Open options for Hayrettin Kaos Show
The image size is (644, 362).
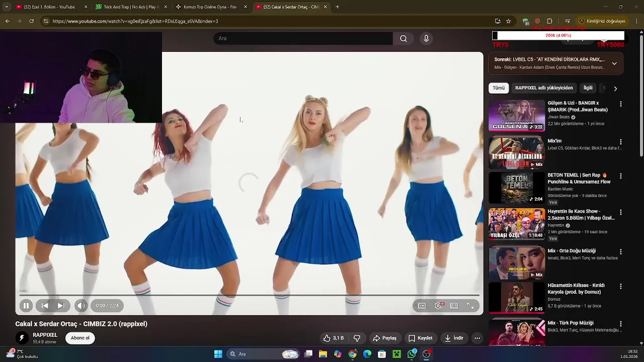tap(620, 212)
